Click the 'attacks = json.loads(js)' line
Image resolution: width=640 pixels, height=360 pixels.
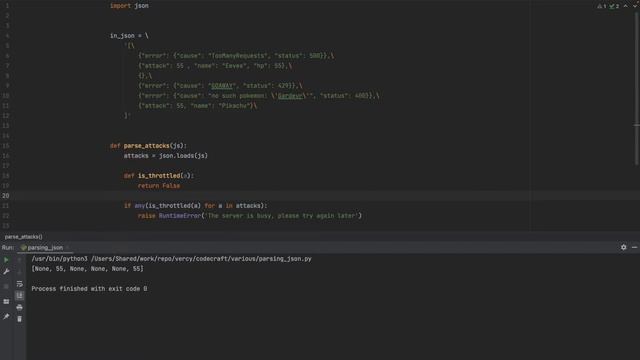(x=166, y=156)
